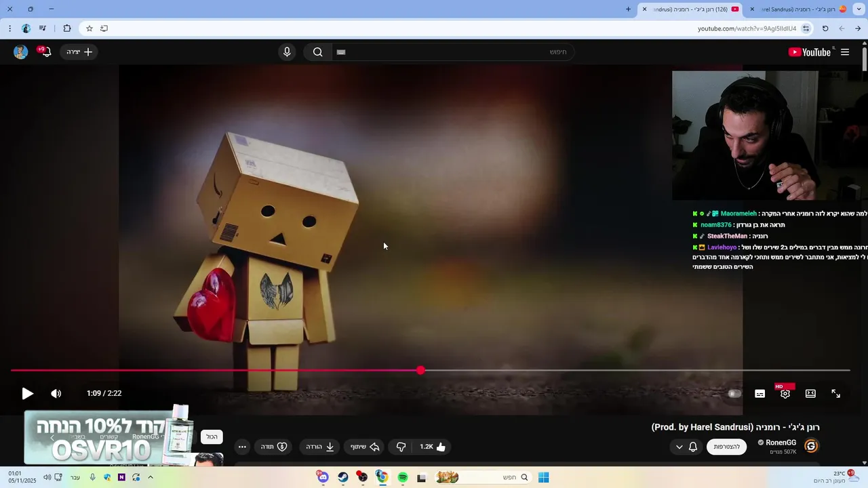
Task: Toggle subtitles in the player
Action: point(760,394)
